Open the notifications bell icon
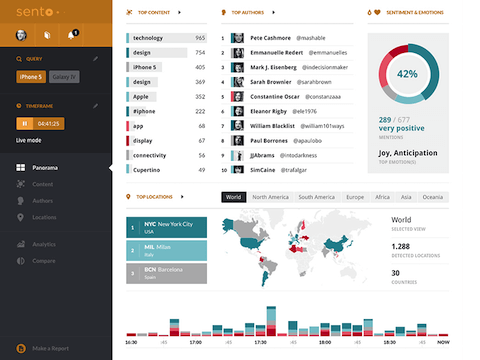 coord(71,35)
